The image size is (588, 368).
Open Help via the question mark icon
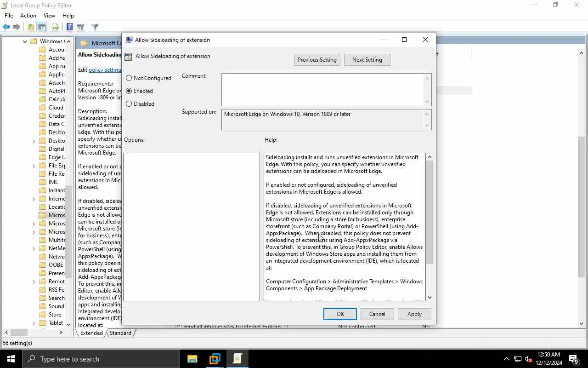69,27
